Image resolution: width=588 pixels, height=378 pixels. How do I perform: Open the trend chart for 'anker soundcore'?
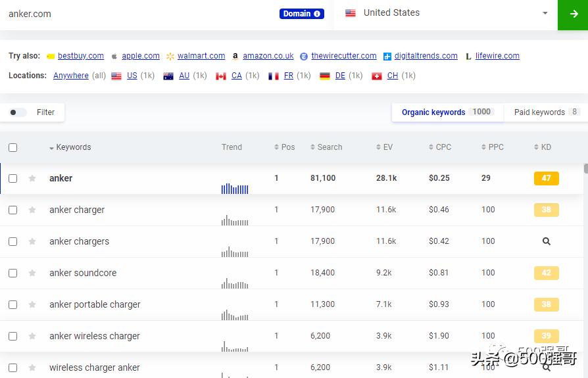[235, 283]
